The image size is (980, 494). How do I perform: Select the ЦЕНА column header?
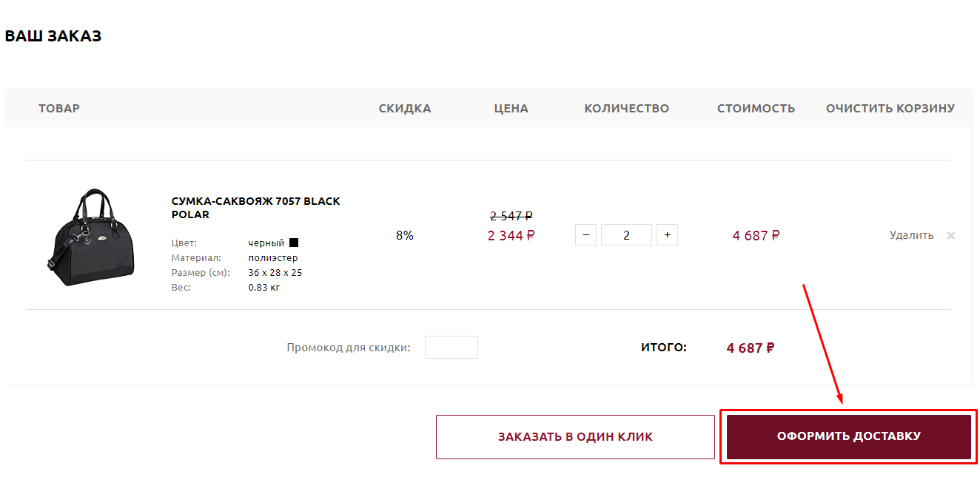coord(511,108)
